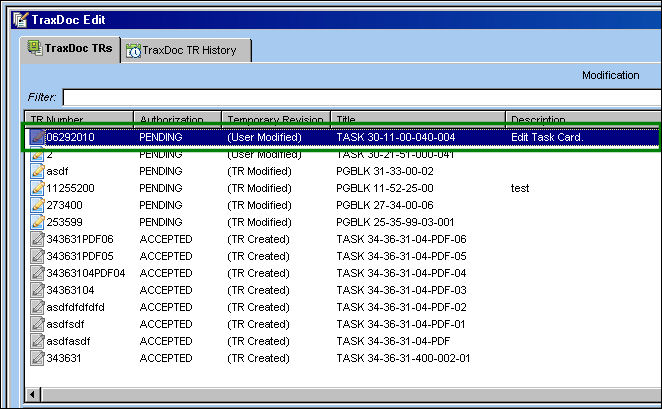Click title PGBLK 31-33-00-02
The width and height of the screenshot is (662, 409).
[385, 171]
